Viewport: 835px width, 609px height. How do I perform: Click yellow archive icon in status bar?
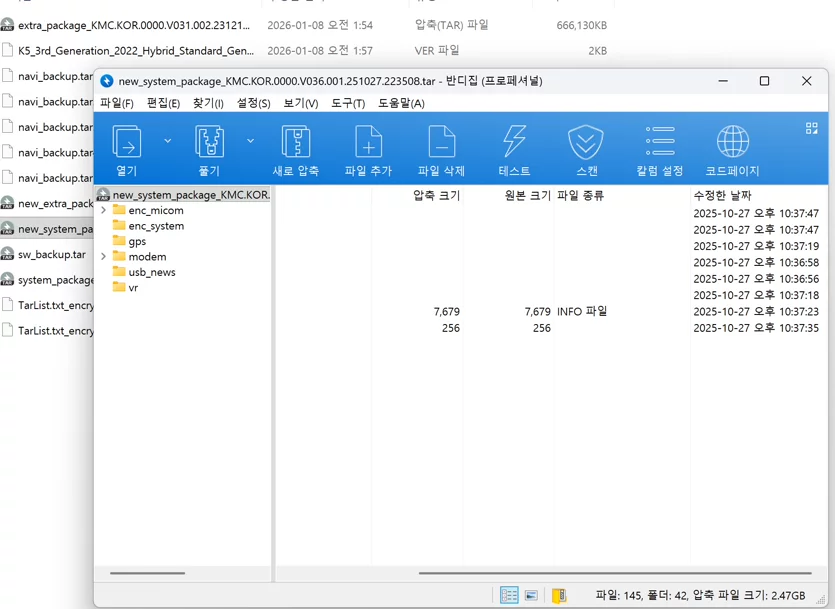559,595
